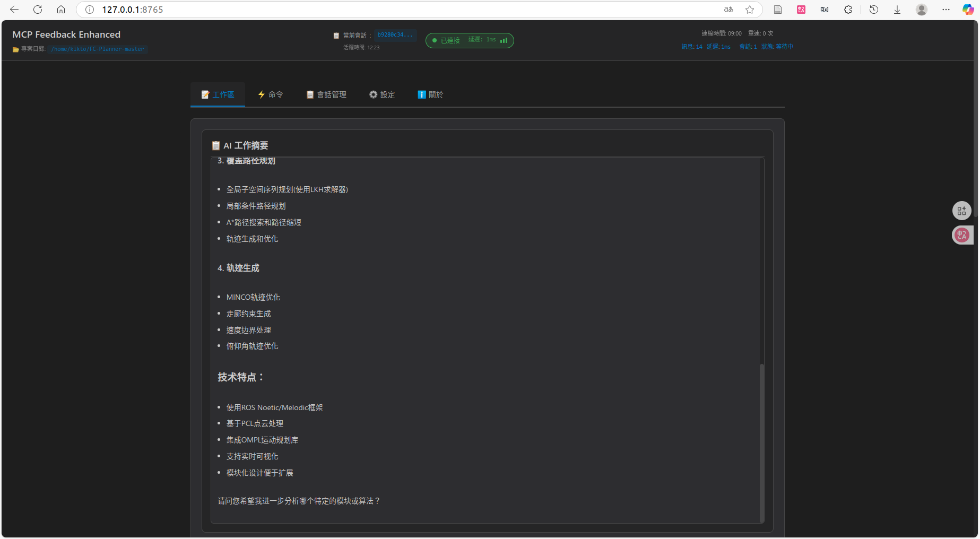Open the 命令 tab

pyautogui.click(x=270, y=94)
